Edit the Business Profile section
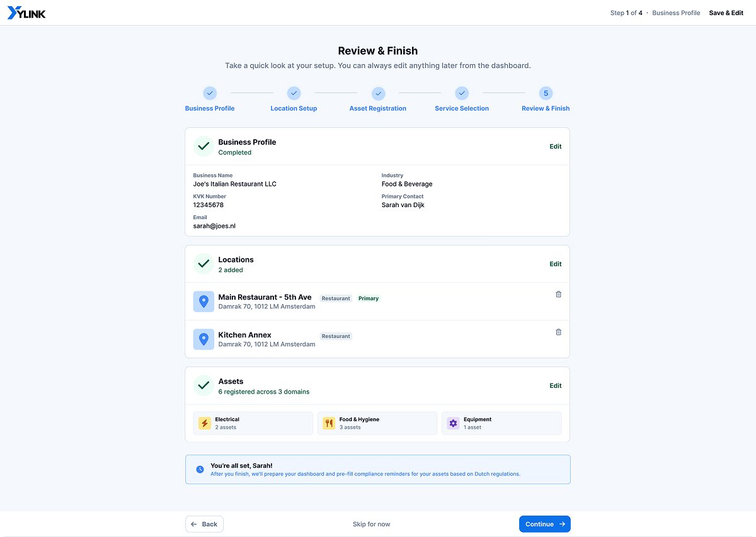Viewport: 756px width, 537px height. click(555, 146)
